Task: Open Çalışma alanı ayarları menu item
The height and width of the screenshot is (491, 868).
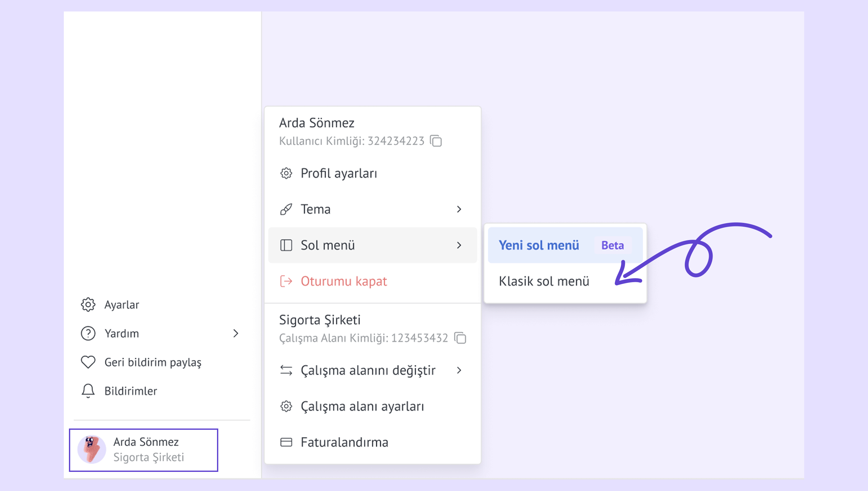Action: [362, 407]
